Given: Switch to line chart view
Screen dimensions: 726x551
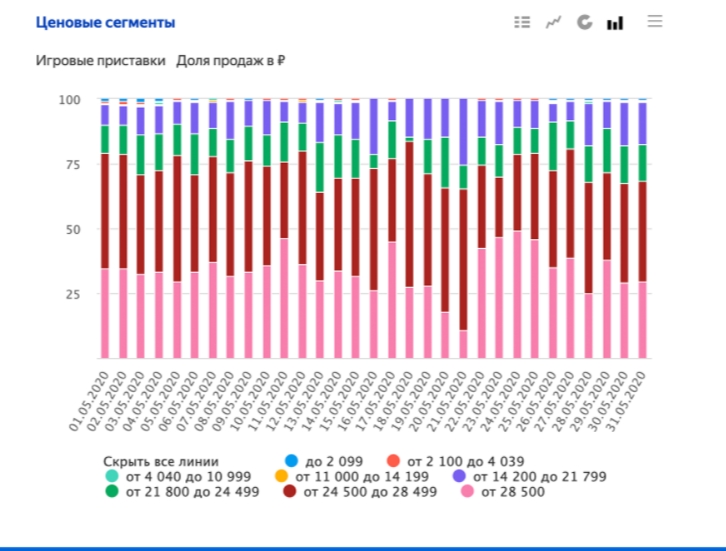Looking at the screenshot, I should [x=553, y=22].
